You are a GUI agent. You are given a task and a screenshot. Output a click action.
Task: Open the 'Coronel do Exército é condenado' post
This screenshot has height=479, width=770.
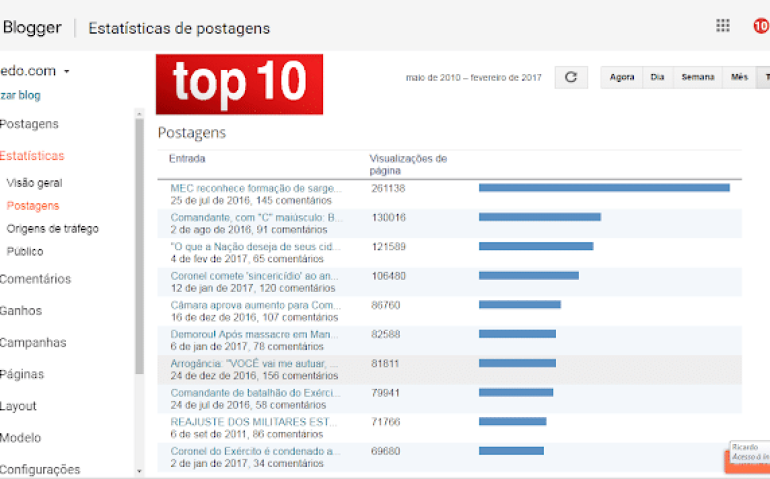tap(255, 451)
